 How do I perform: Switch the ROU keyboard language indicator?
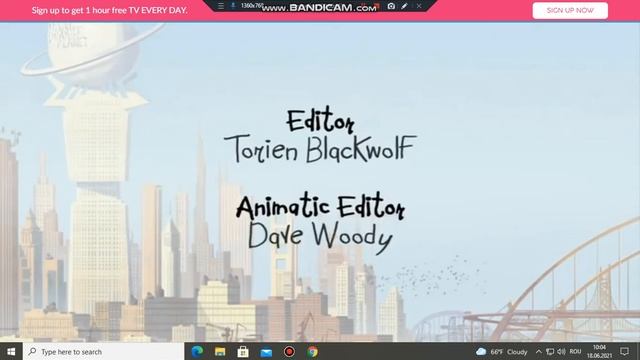(x=575, y=351)
